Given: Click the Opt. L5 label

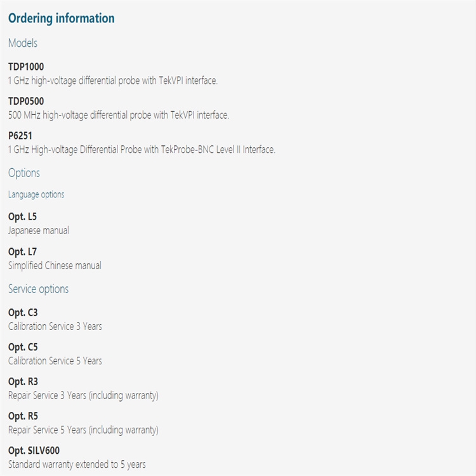Looking at the screenshot, I should pyautogui.click(x=23, y=216).
